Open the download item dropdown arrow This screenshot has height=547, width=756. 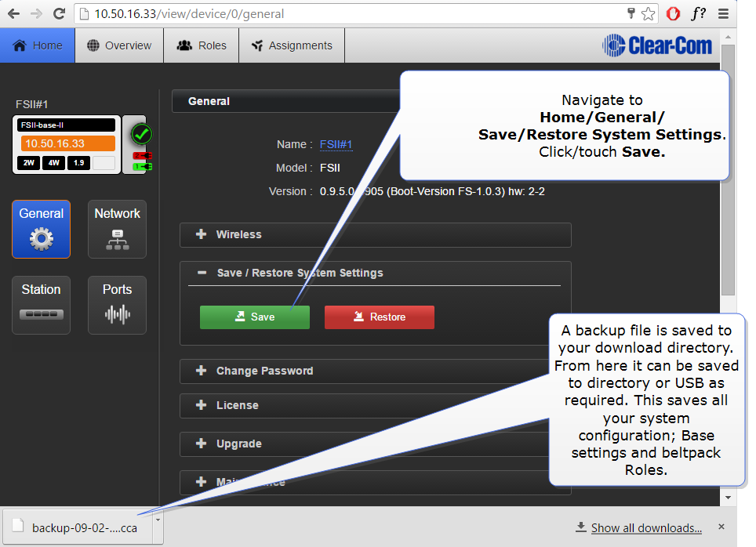(158, 520)
